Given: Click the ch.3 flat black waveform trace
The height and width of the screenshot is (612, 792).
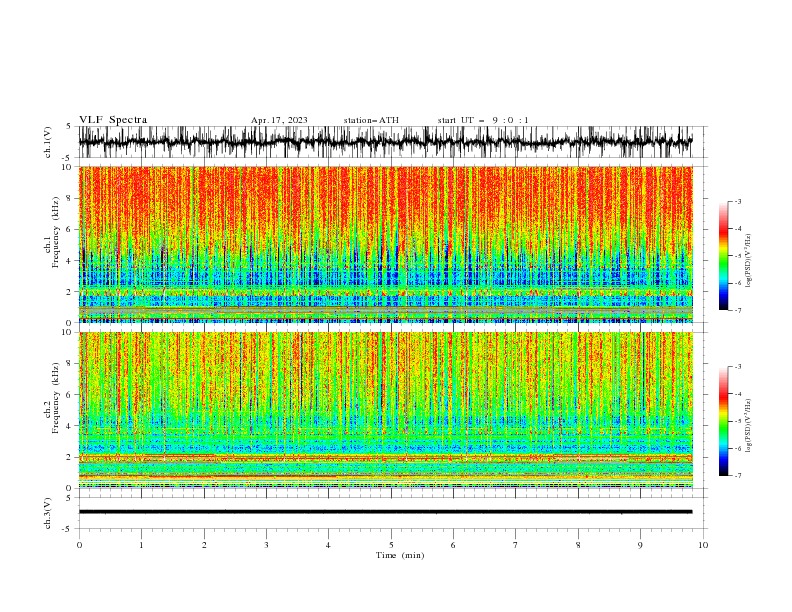Looking at the screenshot, I should (x=385, y=512).
